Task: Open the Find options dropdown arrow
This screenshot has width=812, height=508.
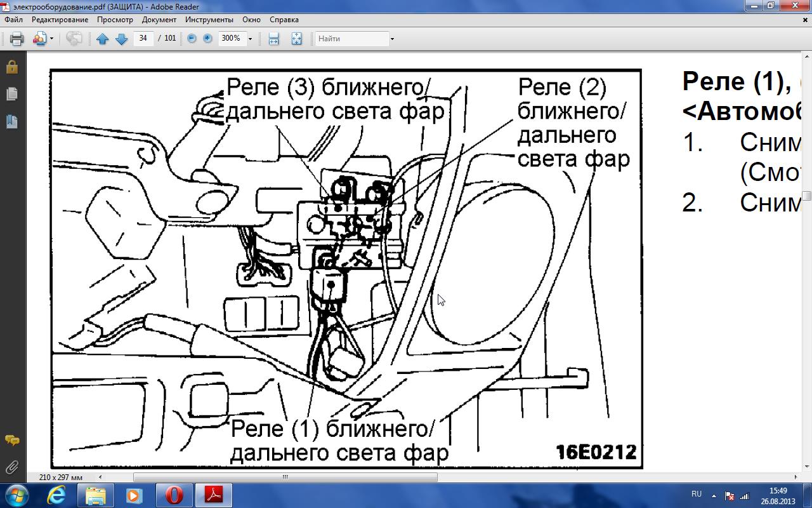Action: (392, 39)
